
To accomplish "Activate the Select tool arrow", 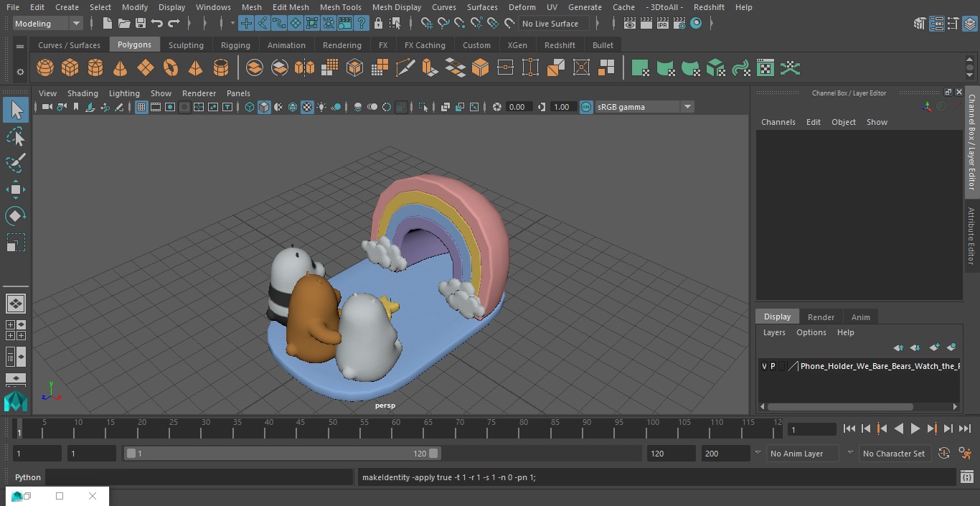I will coord(16,110).
